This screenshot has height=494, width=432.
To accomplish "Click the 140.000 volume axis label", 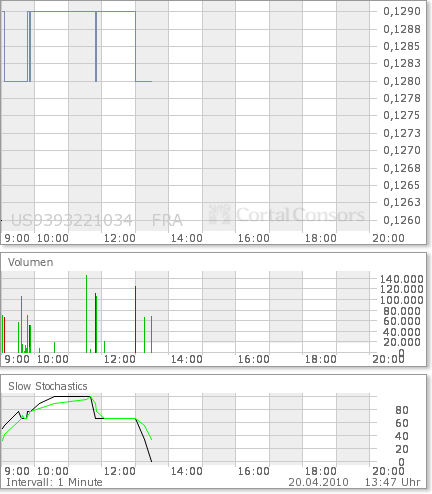I will (x=402, y=279).
